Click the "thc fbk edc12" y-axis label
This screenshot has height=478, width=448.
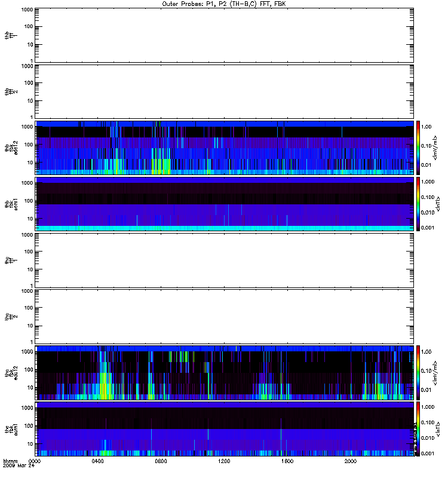[x=11, y=373]
